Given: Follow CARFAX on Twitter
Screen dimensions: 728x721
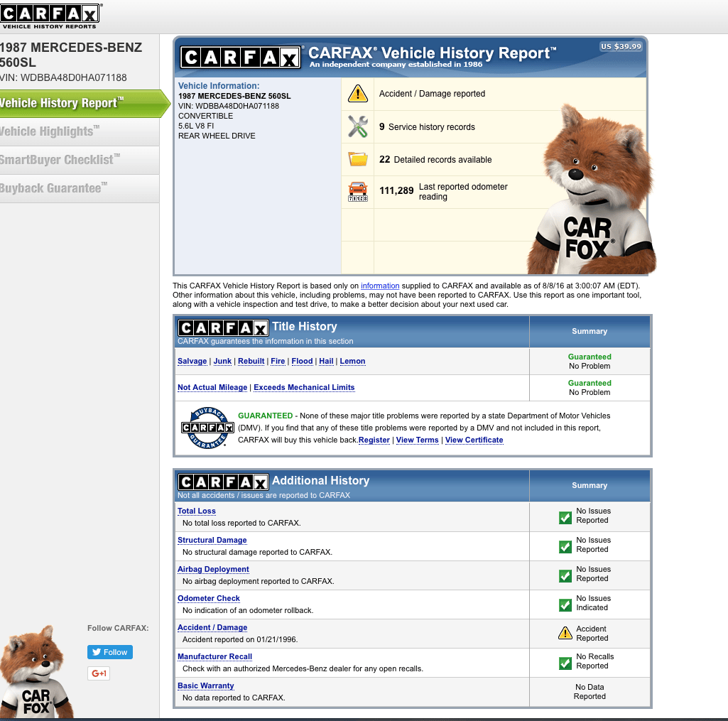Looking at the screenshot, I should (110, 652).
